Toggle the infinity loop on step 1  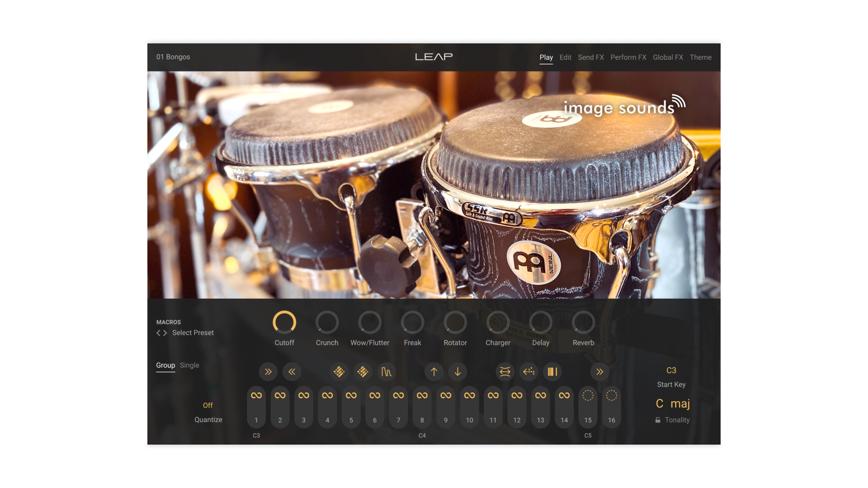pos(256,394)
